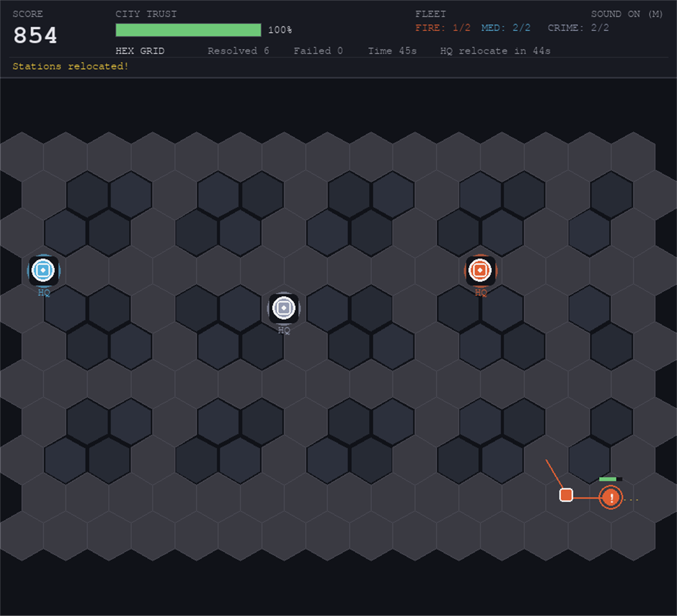Select the blue medical HQ station
The image size is (677, 616).
(43, 270)
